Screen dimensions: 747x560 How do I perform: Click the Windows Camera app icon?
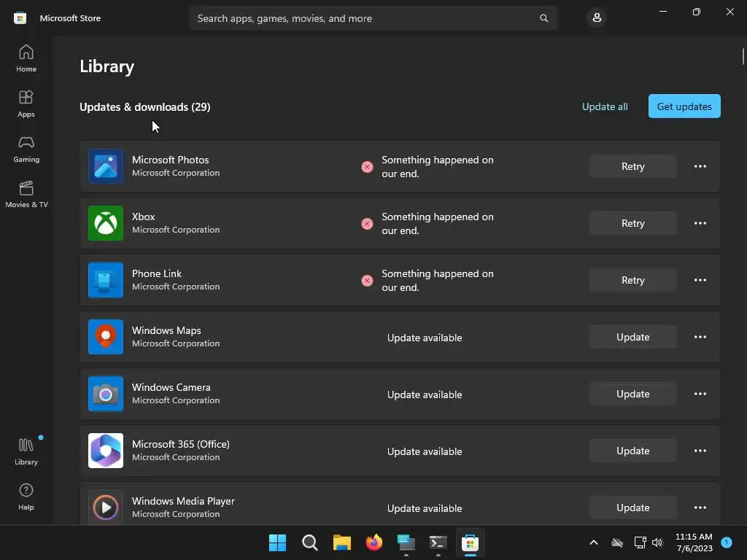tap(106, 394)
